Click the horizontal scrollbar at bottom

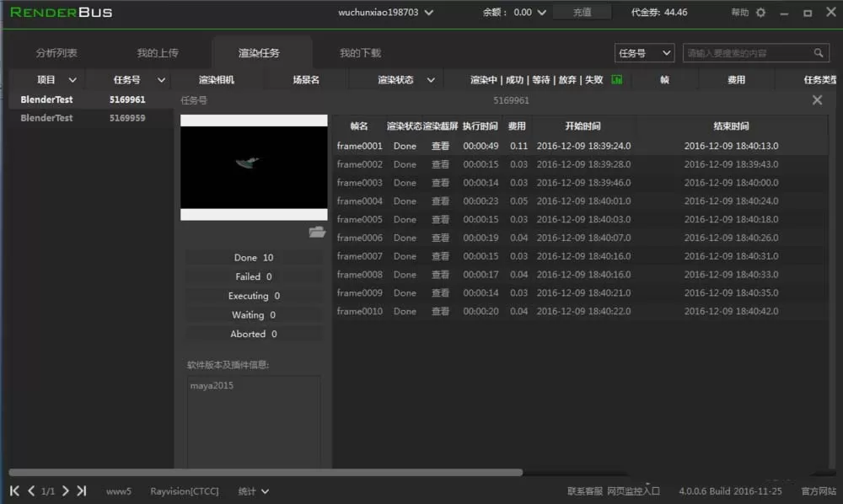266,472
